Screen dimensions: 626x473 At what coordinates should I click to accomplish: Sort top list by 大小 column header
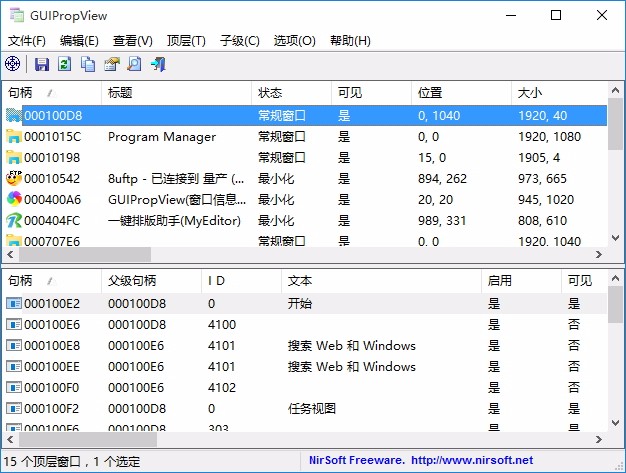(559, 93)
